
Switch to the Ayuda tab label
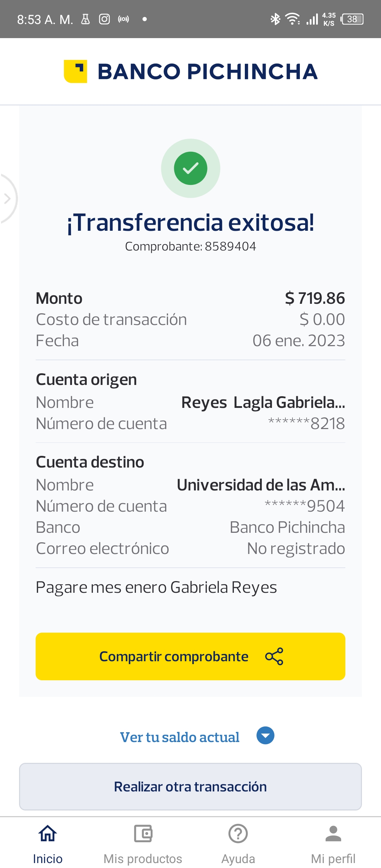point(238,859)
